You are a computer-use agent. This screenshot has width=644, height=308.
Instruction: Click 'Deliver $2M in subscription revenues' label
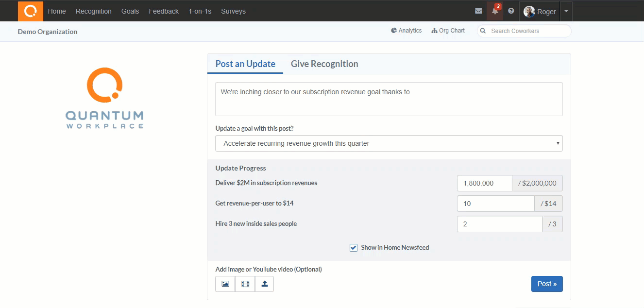pyautogui.click(x=266, y=183)
